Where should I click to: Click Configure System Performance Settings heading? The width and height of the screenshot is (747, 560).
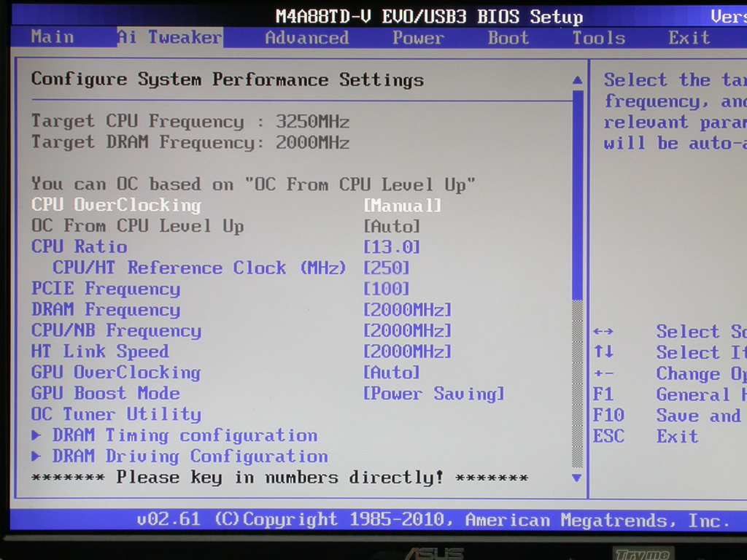pyautogui.click(x=228, y=79)
